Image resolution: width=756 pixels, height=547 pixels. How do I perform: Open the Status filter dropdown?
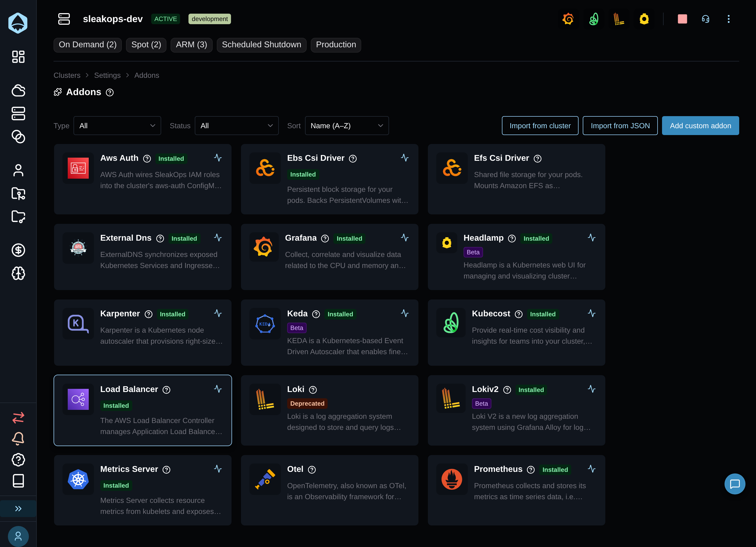tap(237, 126)
